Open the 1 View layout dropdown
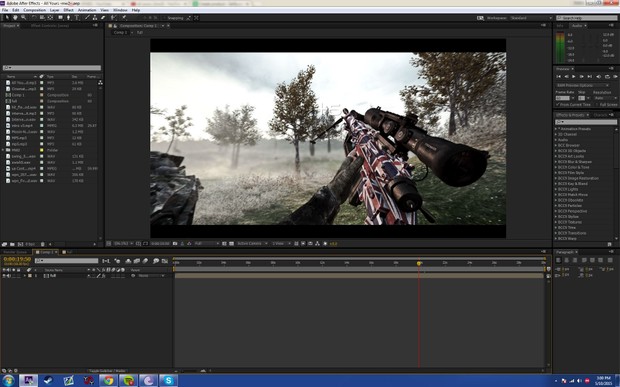Viewport: 620px width, 387px height. click(x=282, y=244)
